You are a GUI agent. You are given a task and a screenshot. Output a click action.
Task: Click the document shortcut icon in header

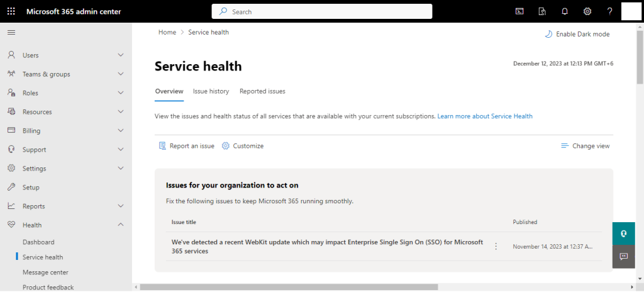coord(542,11)
